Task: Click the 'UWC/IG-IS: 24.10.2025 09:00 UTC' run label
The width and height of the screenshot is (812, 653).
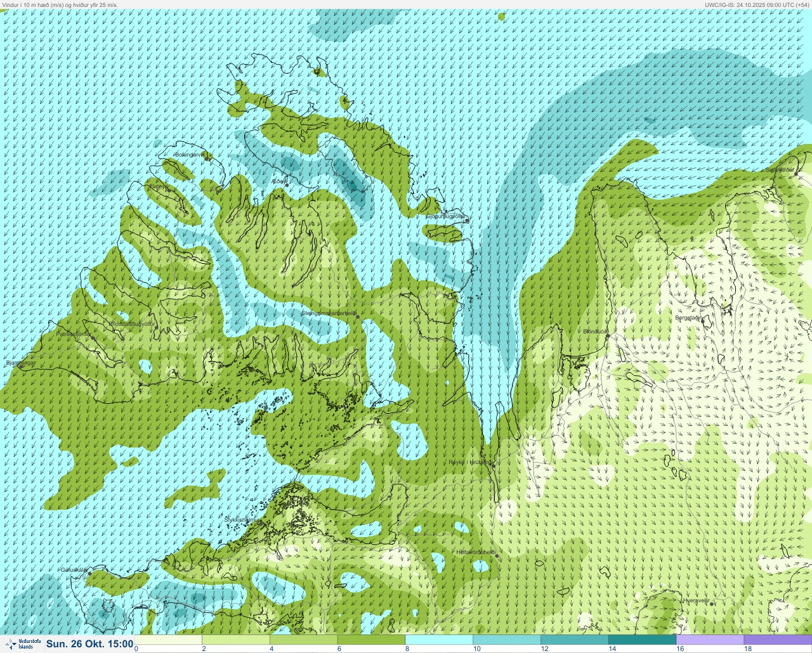Action: pyautogui.click(x=757, y=4)
